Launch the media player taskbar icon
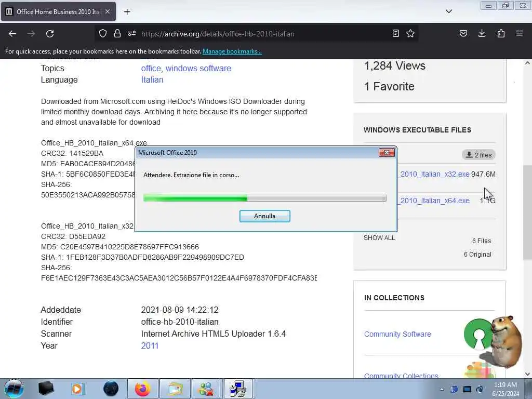The height and width of the screenshot is (399, 532). click(77, 389)
